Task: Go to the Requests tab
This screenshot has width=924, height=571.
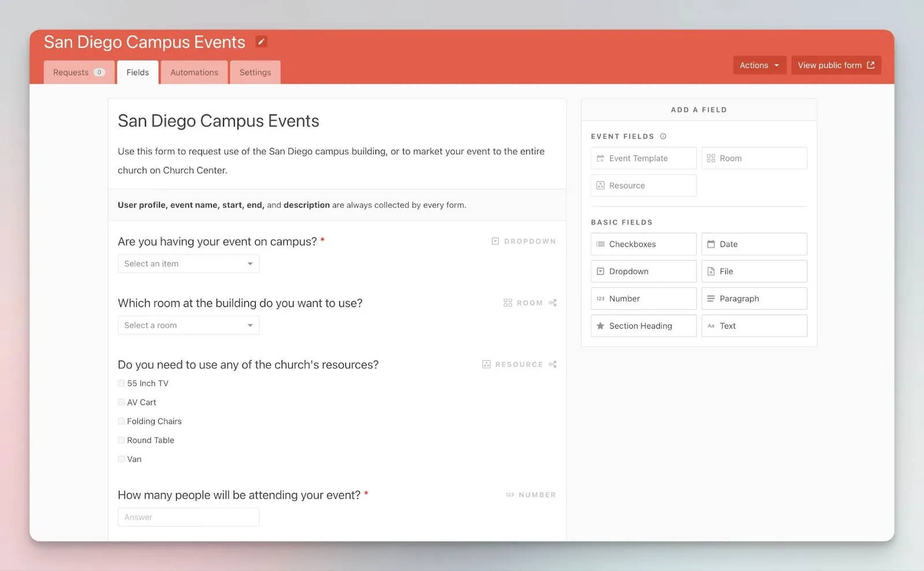Action: tap(79, 72)
